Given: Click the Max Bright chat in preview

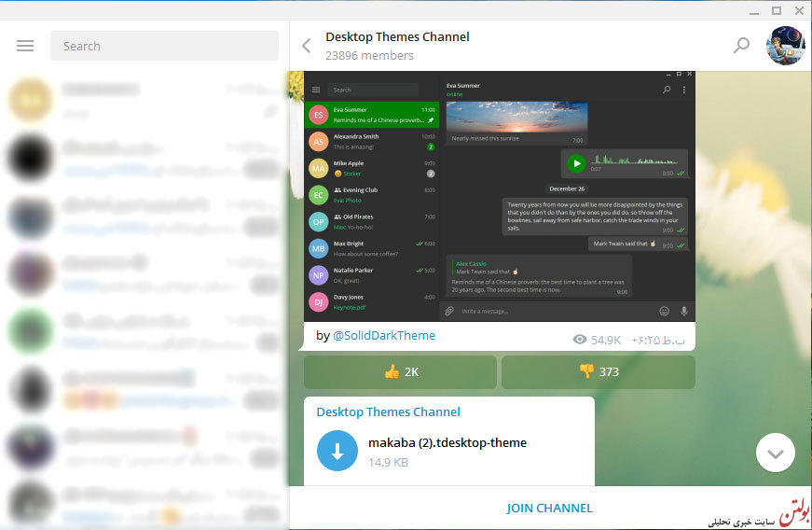Looking at the screenshot, I should click(x=372, y=249).
